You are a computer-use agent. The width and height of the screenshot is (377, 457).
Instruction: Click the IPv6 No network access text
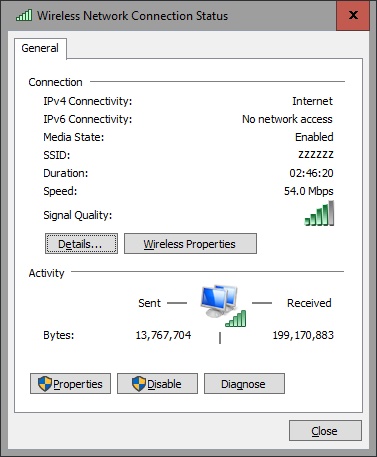click(x=287, y=119)
